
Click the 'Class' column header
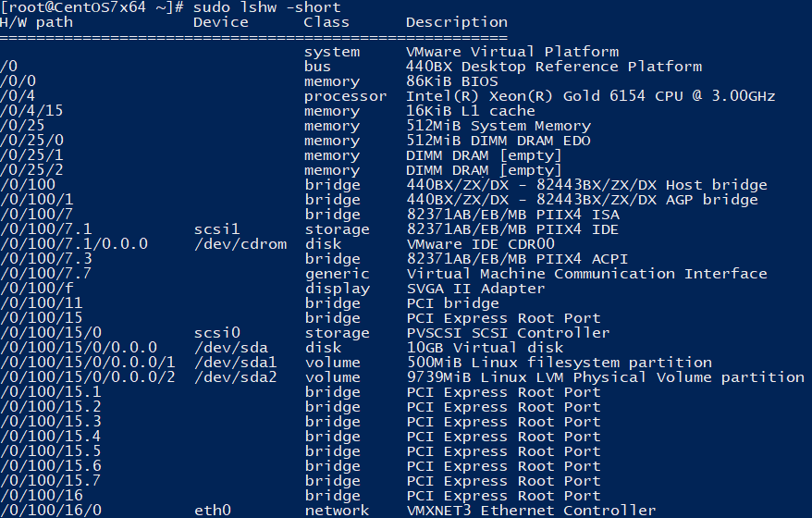(326, 21)
